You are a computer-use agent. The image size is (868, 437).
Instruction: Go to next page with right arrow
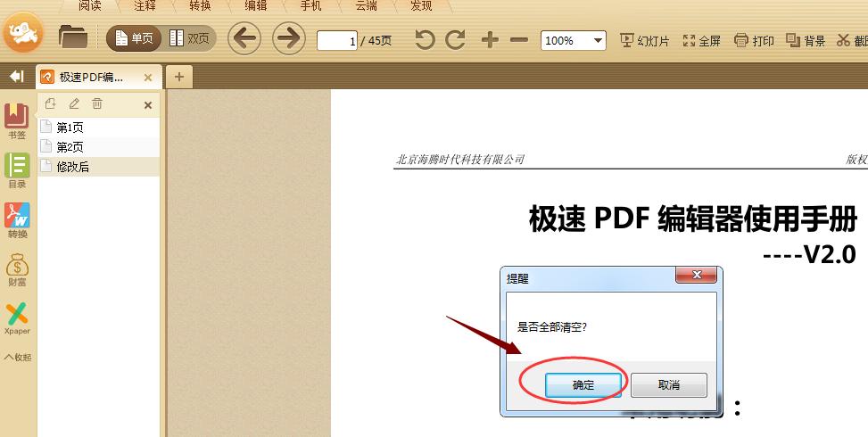pos(289,38)
